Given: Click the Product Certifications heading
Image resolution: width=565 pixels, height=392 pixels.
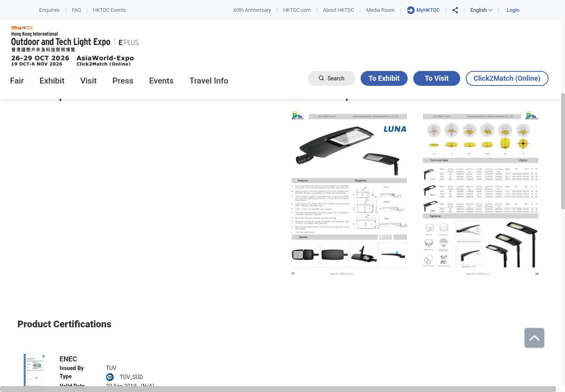Looking at the screenshot, I should [x=64, y=324].
